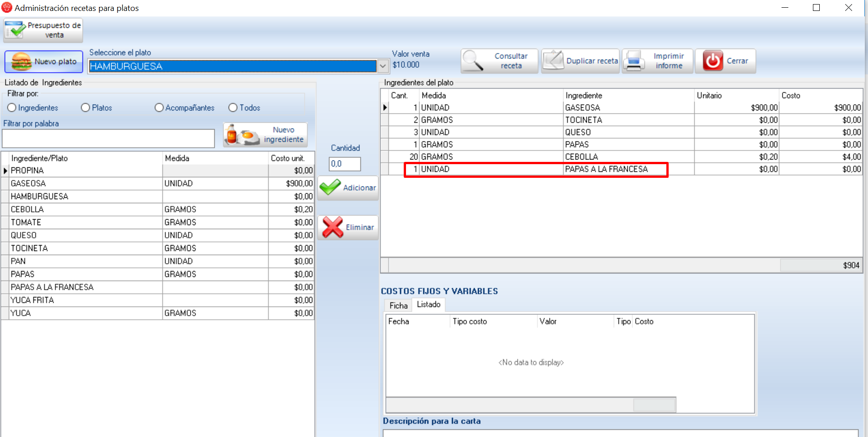The height and width of the screenshot is (437, 868).
Task: Switch to the Ficha tab
Action: click(x=398, y=306)
